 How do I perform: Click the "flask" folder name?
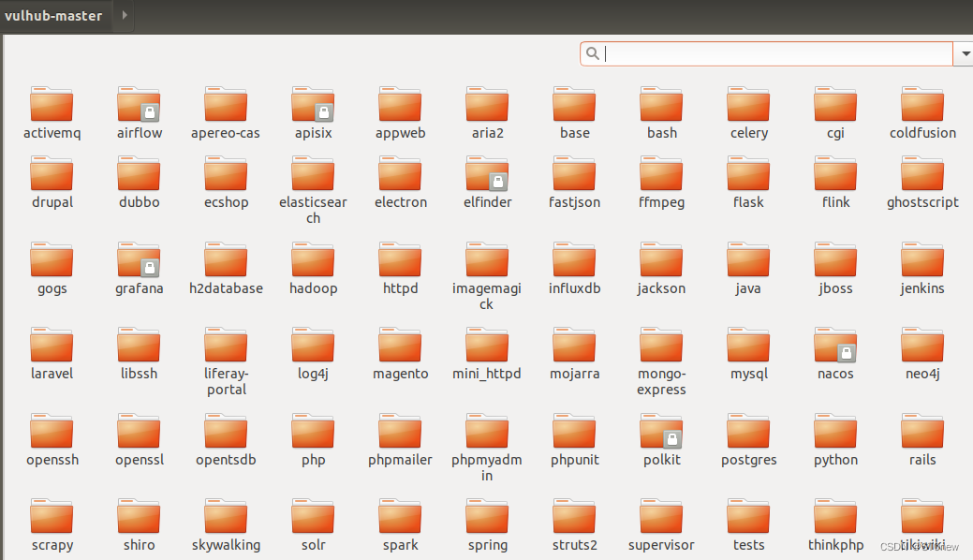click(x=748, y=202)
